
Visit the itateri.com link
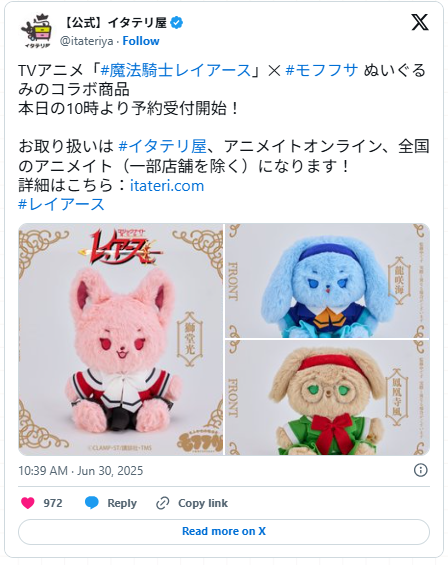pyautogui.click(x=167, y=186)
